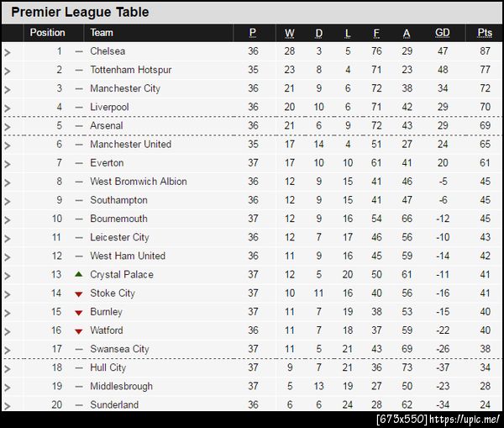The image size is (504, 428).
Task: Expand the Arsenal row arrow
Action: pos(8,126)
